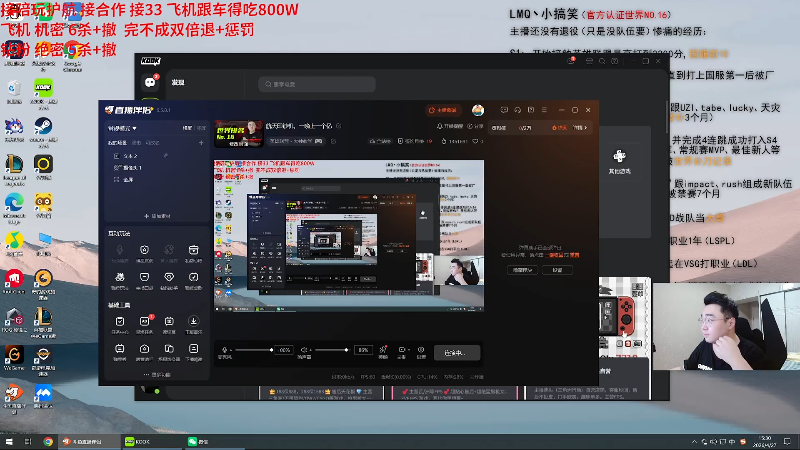Select the 摄像头 1 source row
The width and height of the screenshot is (800, 450).
coord(157,167)
